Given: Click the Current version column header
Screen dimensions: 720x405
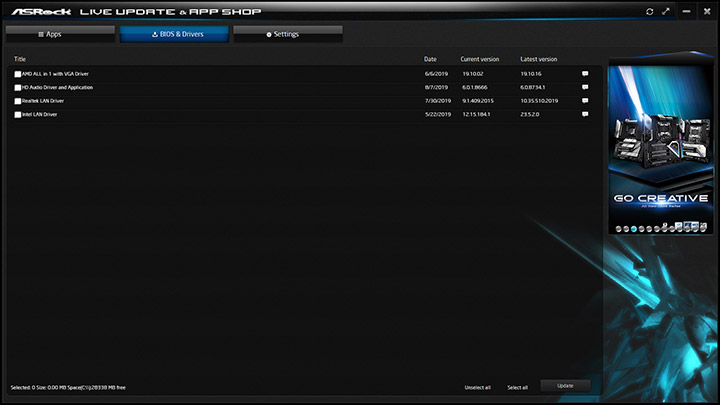Looking at the screenshot, I should (x=480, y=59).
